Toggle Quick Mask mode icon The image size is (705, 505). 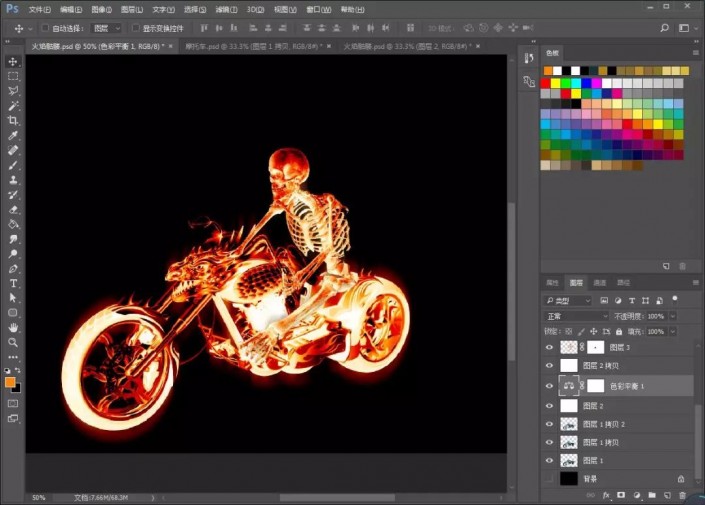(13, 403)
